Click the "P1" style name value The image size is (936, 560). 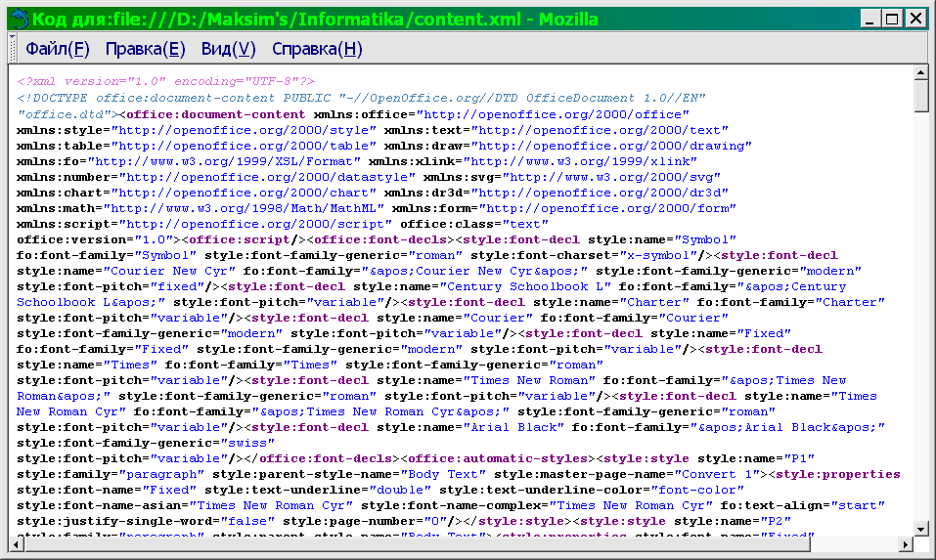click(799, 458)
